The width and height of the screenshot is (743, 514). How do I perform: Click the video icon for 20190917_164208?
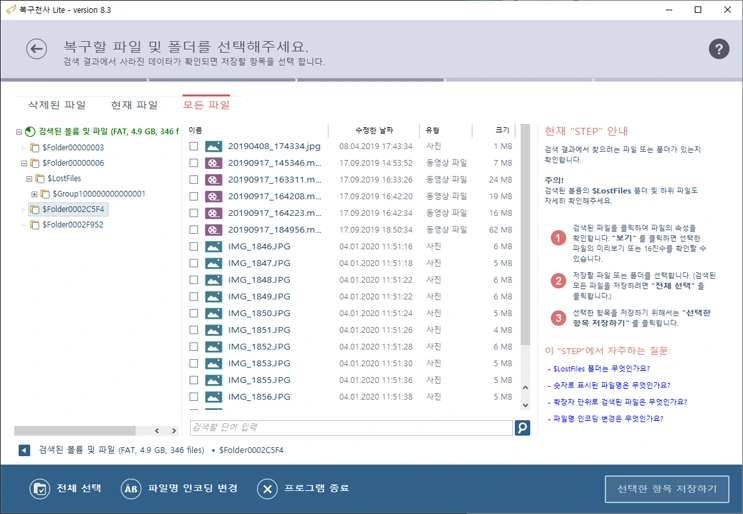tap(214, 196)
